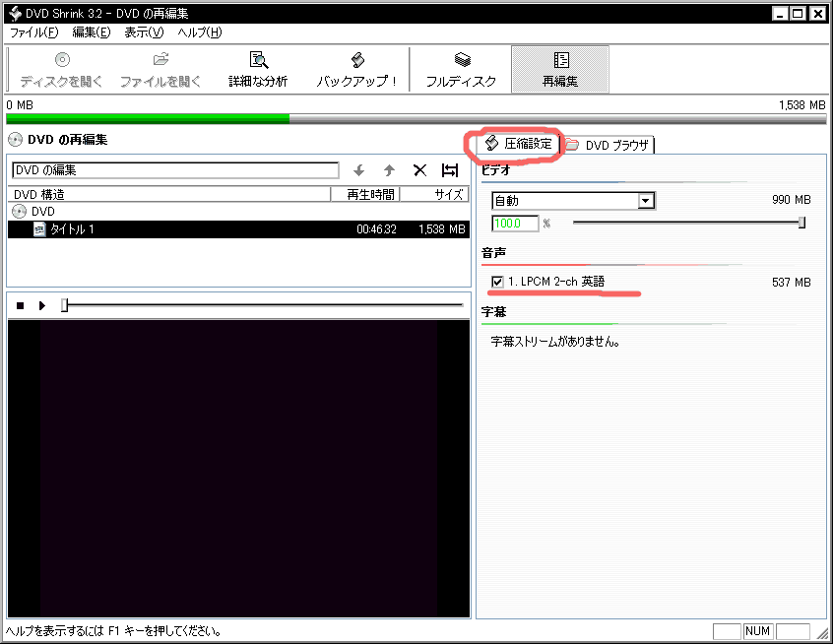Image resolution: width=833 pixels, height=644 pixels.
Task: Start バックアップ! backup
Action: 357,70
